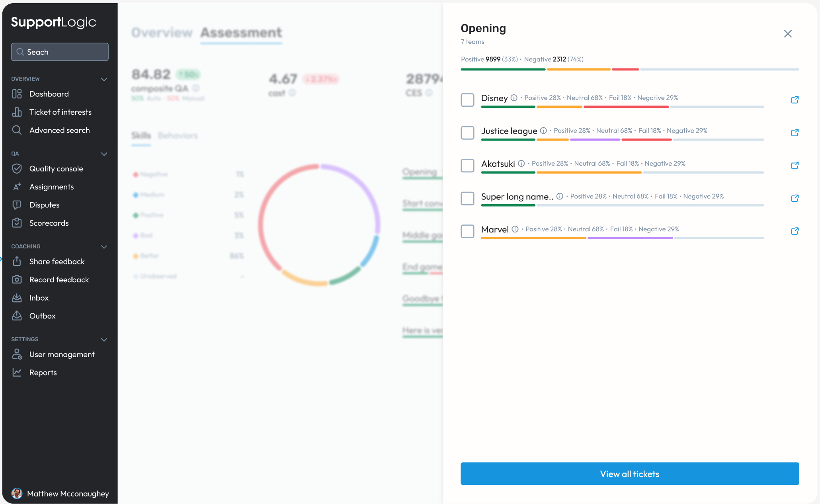Image resolution: width=820 pixels, height=504 pixels.
Task: Click the Scorecards clipboard icon
Action: 17,223
